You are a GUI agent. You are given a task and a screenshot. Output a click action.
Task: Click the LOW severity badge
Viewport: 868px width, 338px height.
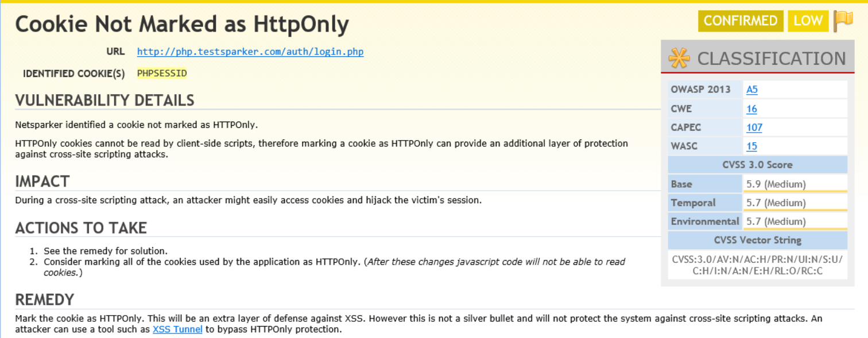pos(808,21)
